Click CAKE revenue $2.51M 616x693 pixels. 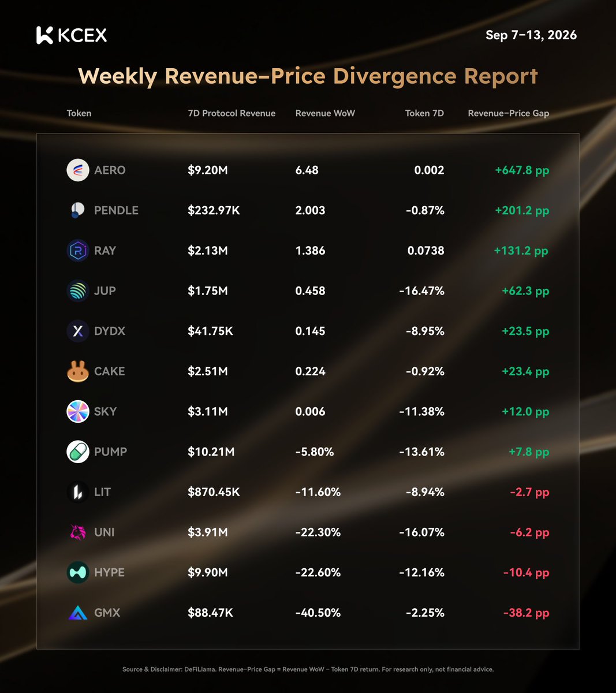coord(208,371)
